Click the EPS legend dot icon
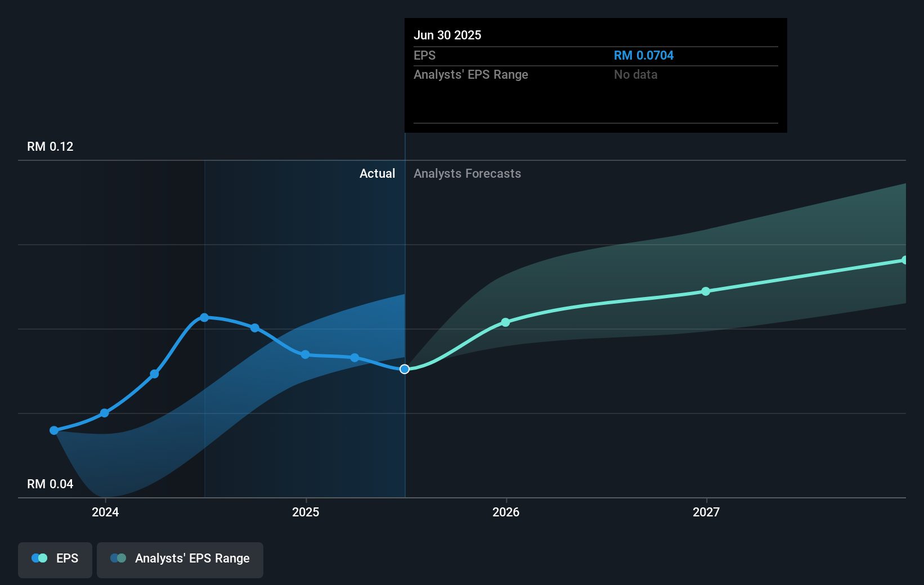924x585 pixels. [x=39, y=557]
